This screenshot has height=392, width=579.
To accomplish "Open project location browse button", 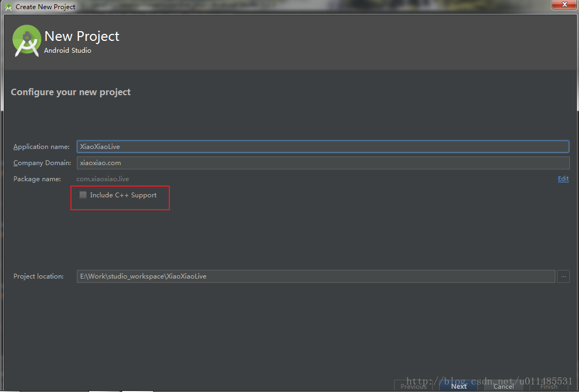I will (x=563, y=276).
